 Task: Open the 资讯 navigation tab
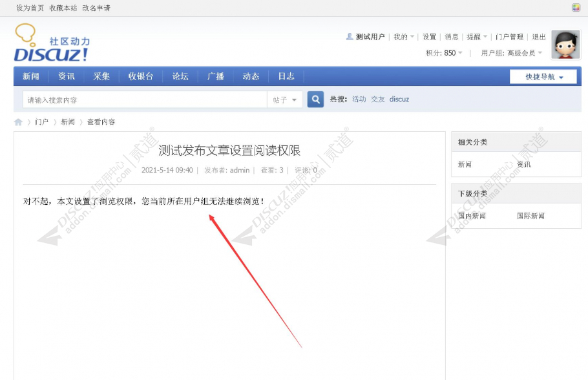pyautogui.click(x=67, y=76)
